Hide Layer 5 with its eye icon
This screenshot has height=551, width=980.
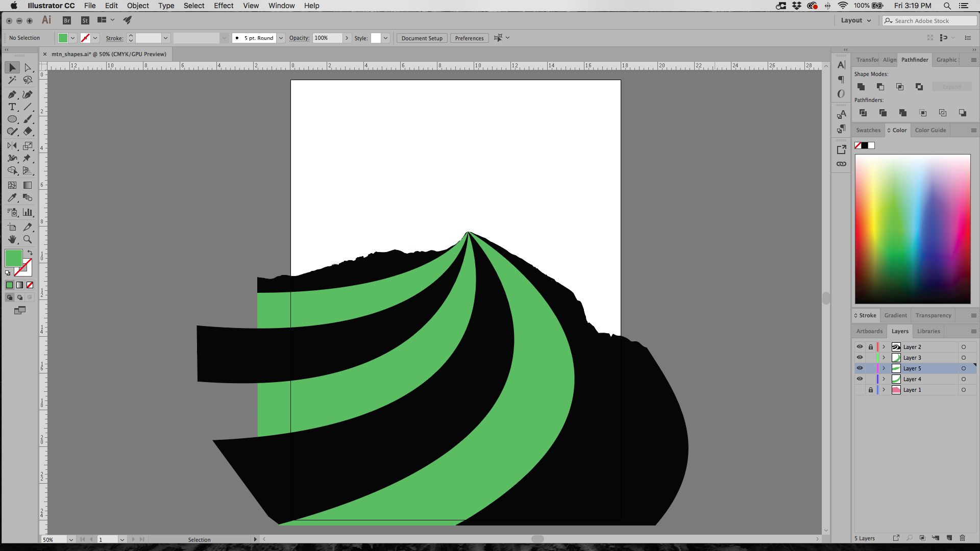(860, 368)
